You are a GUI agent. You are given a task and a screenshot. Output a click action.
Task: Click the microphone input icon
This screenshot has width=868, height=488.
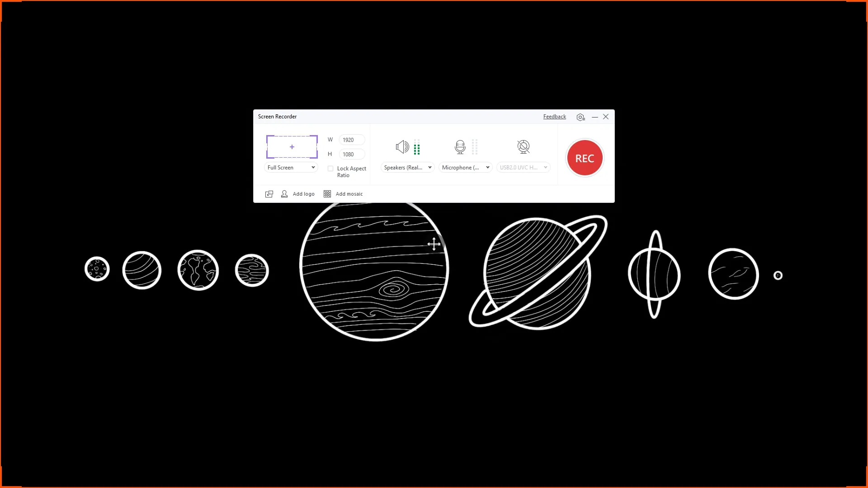coord(459,147)
